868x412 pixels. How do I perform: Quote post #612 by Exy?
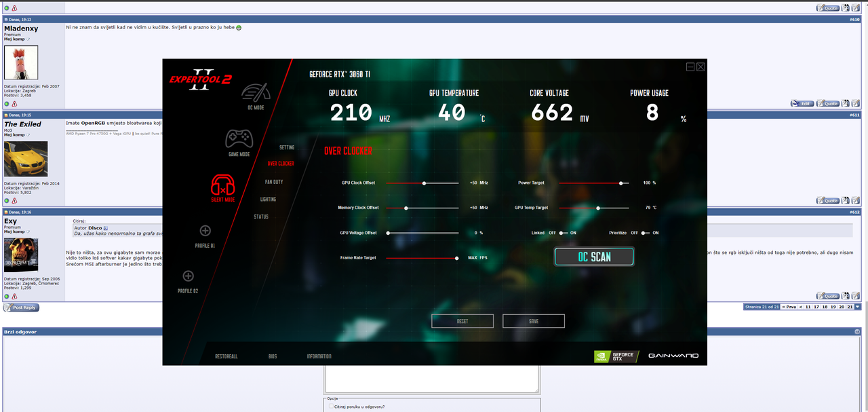point(828,296)
